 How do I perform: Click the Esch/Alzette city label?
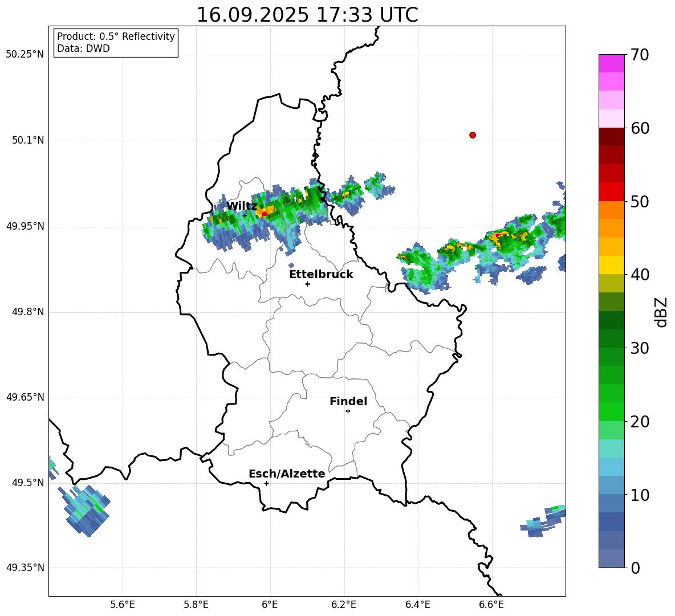coord(287,474)
